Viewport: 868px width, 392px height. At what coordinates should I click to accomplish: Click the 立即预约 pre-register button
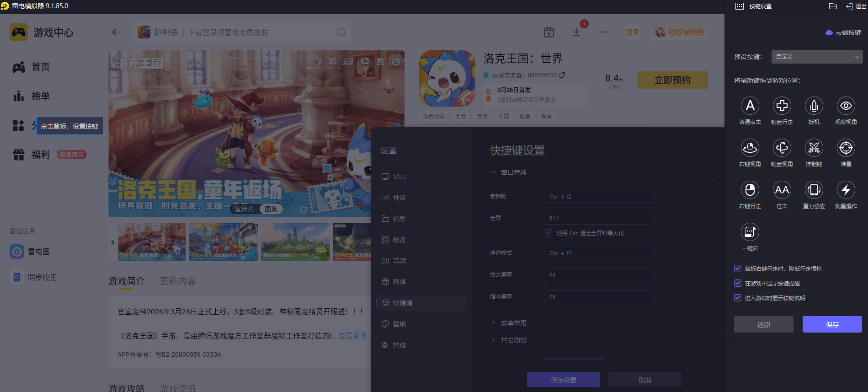(x=672, y=80)
